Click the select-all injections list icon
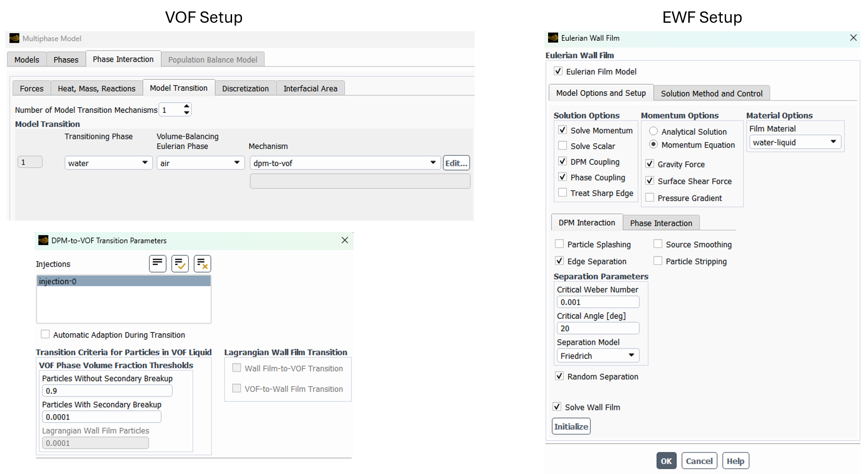The width and height of the screenshot is (868, 474). click(x=158, y=263)
